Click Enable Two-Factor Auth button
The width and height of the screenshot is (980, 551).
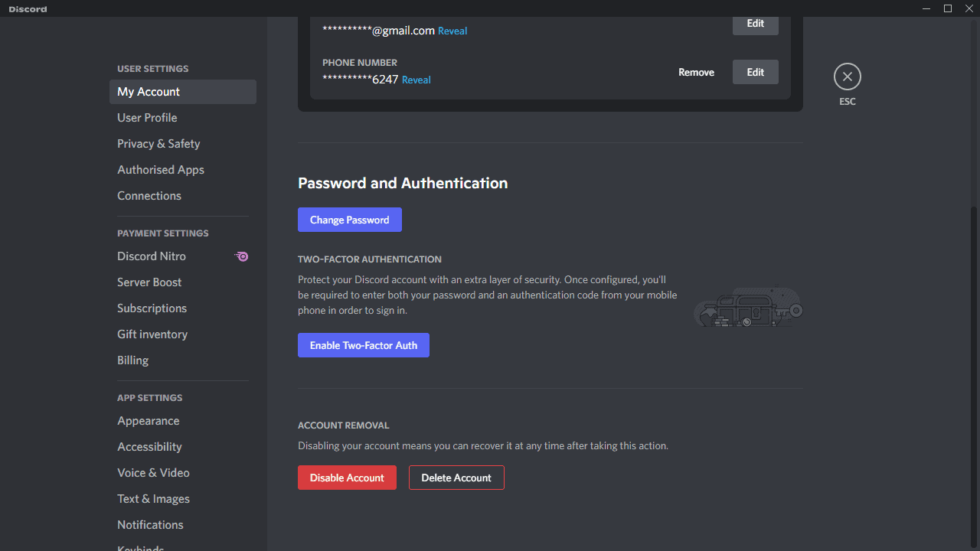363,345
